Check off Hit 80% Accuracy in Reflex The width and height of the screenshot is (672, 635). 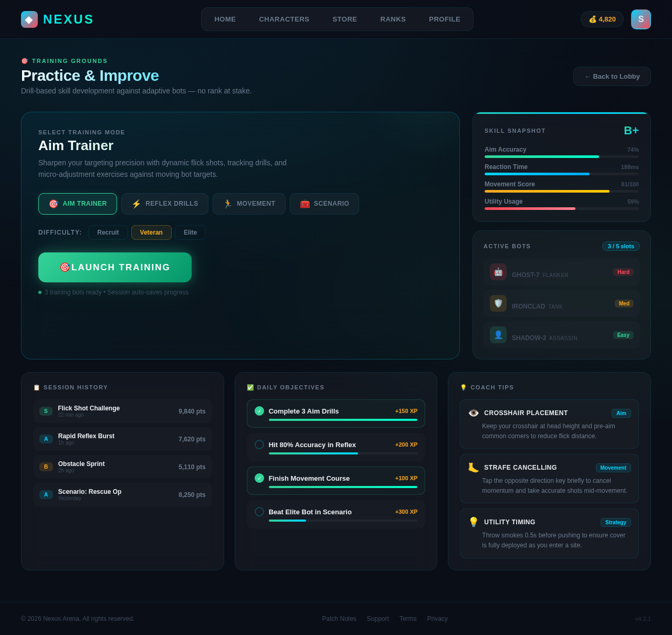click(x=259, y=444)
